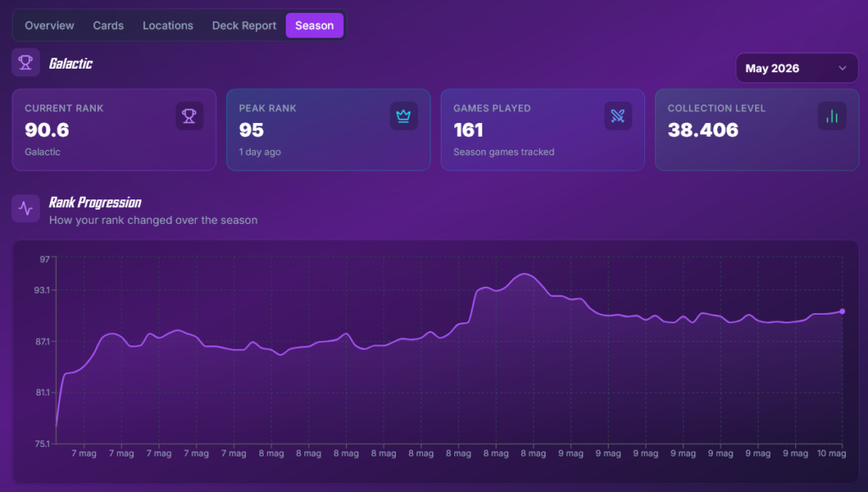The image size is (868, 492).
Task: Open the May 2026 season dropdown
Action: pos(797,68)
